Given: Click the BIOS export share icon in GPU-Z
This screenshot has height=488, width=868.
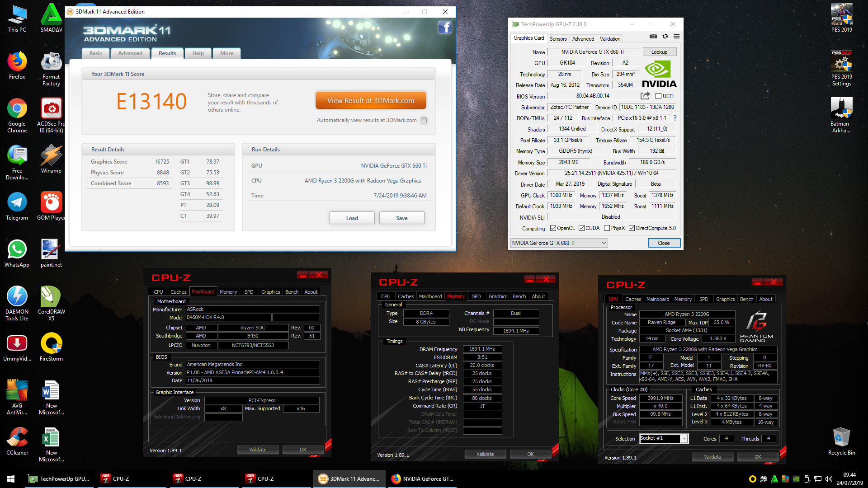Looking at the screenshot, I should pos(645,96).
